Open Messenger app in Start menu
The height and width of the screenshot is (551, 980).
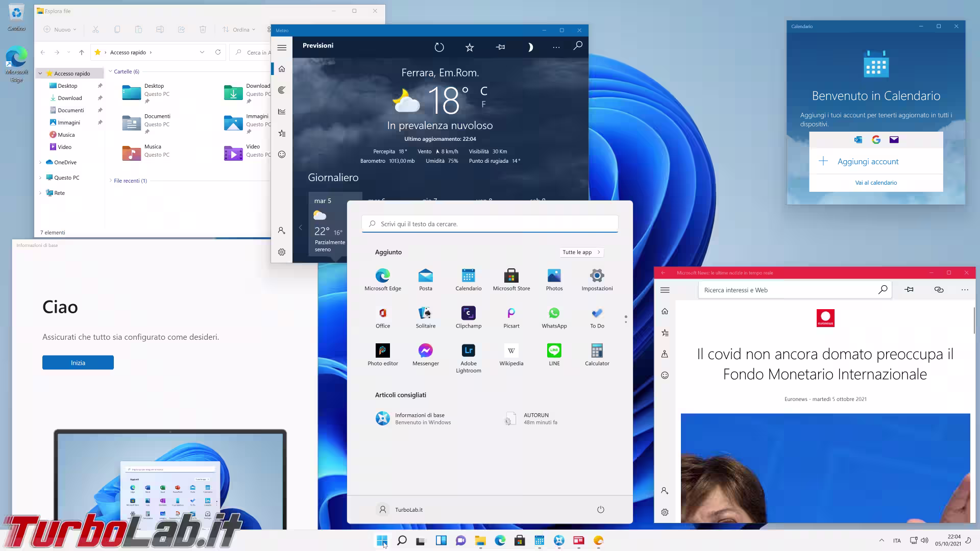click(x=425, y=355)
